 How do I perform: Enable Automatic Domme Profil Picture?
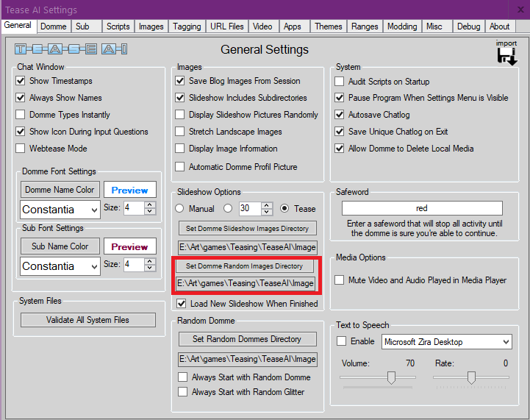pyautogui.click(x=180, y=166)
